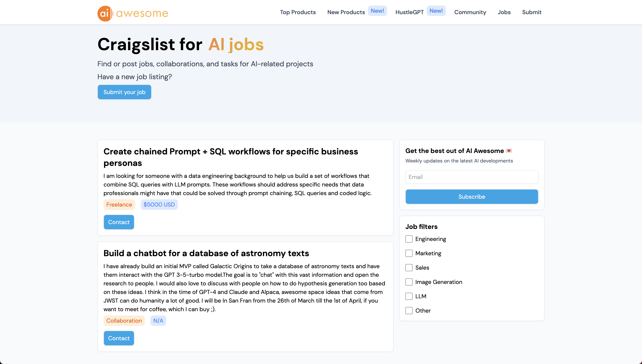642x364 pixels.
Task: Toggle the Marketing filter checkbox
Action: pos(409,253)
